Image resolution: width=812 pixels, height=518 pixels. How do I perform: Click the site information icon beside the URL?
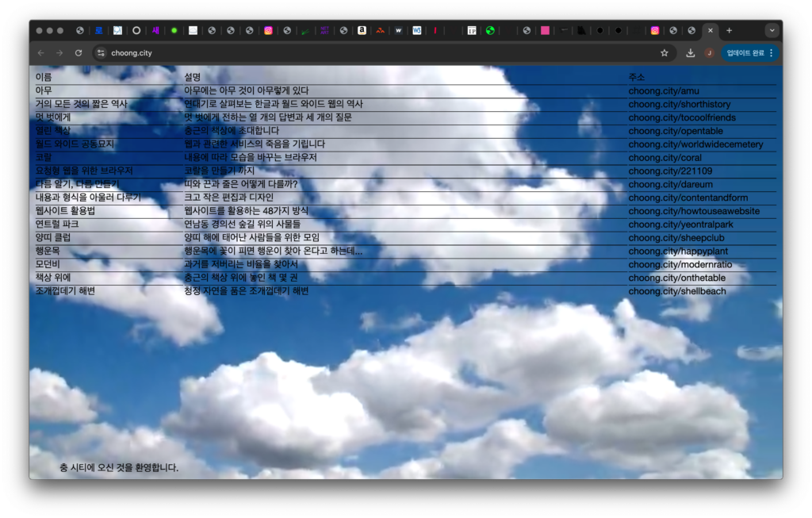(x=101, y=53)
